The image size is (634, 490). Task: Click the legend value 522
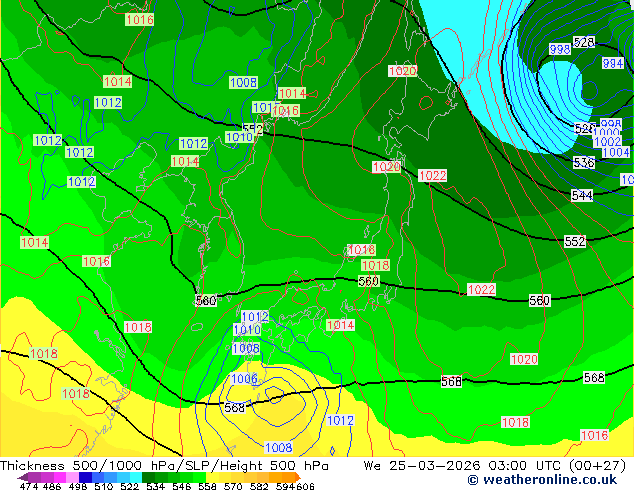[x=129, y=486]
